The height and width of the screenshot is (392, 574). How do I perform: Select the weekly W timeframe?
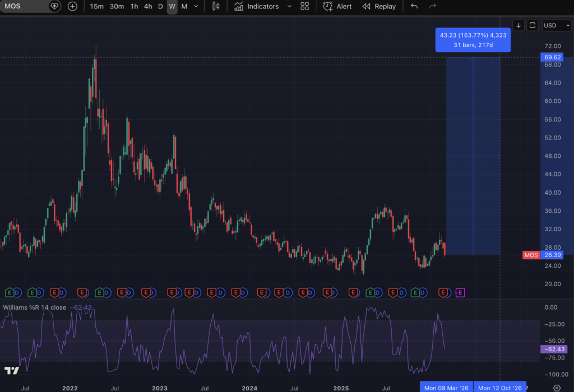(172, 6)
